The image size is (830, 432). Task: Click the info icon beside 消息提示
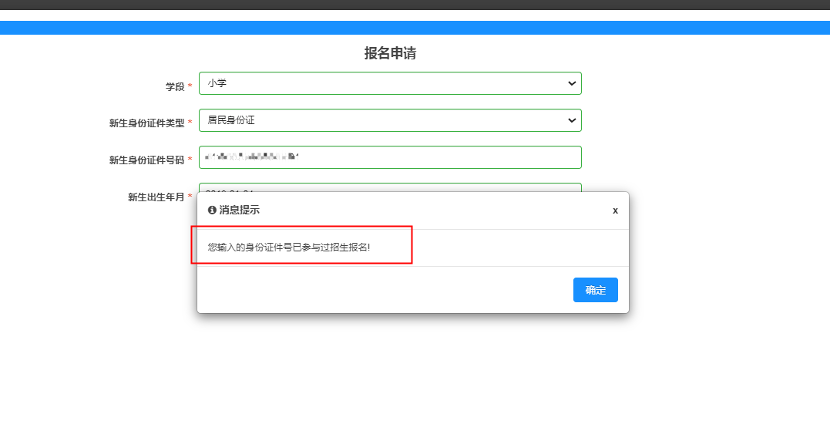click(212, 210)
